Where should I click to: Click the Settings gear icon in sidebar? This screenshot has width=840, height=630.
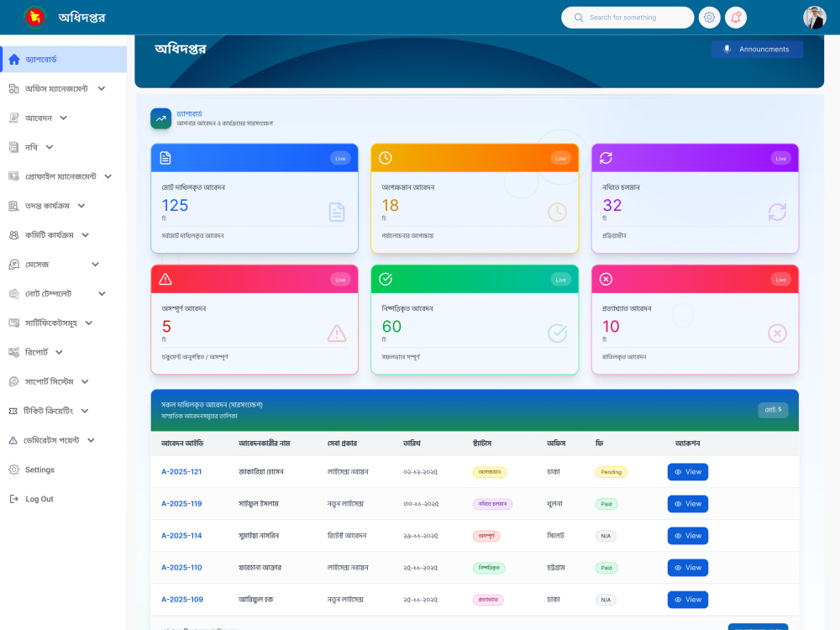[14, 470]
